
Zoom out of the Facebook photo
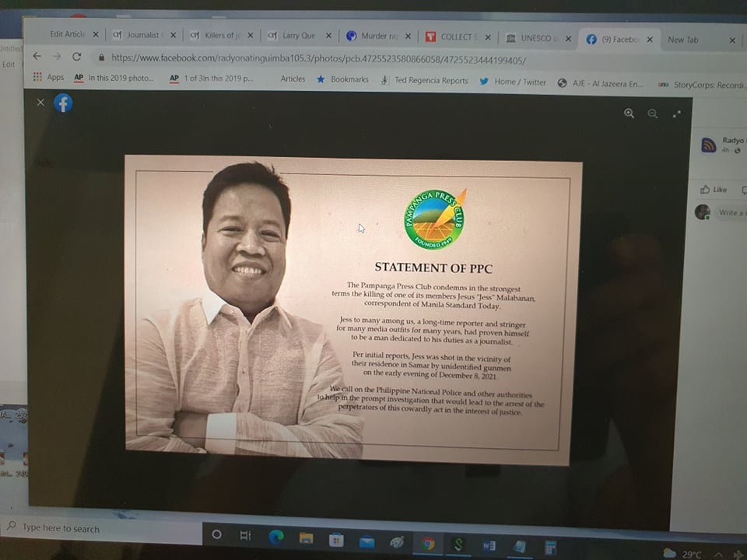(x=652, y=114)
